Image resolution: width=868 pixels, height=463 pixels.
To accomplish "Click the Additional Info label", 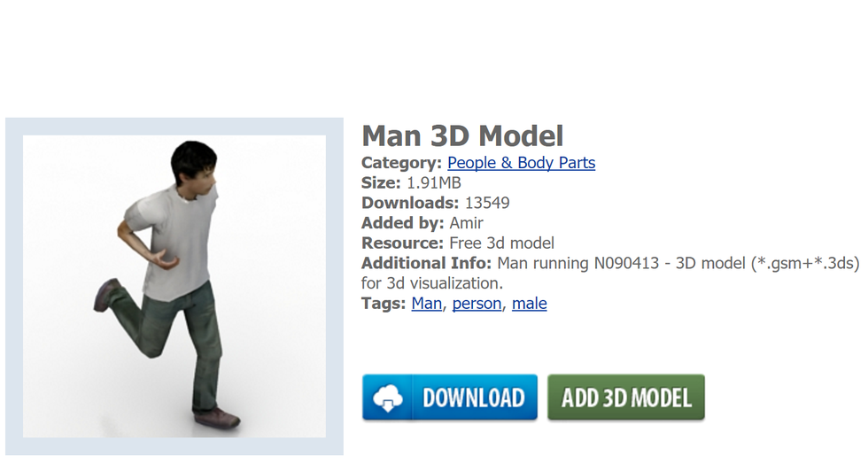I will coord(426,263).
